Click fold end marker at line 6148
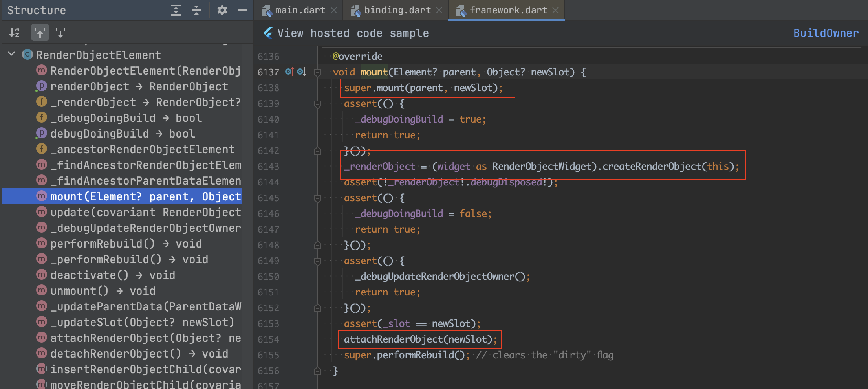The width and height of the screenshot is (868, 389). [x=318, y=245]
